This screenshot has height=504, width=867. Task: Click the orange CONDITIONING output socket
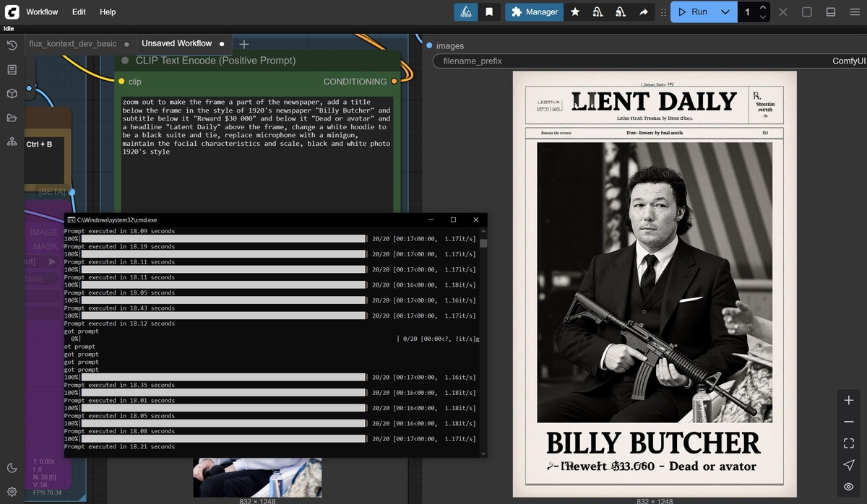click(x=394, y=82)
